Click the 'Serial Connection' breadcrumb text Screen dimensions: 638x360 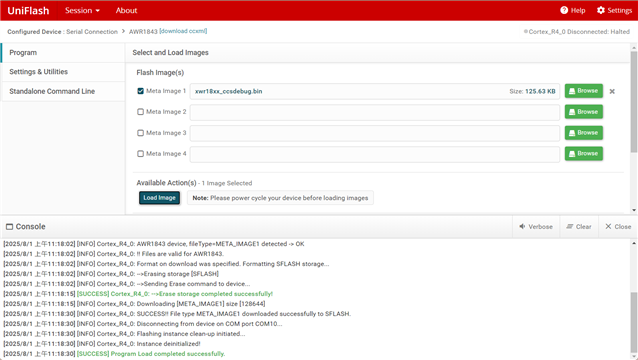click(92, 32)
